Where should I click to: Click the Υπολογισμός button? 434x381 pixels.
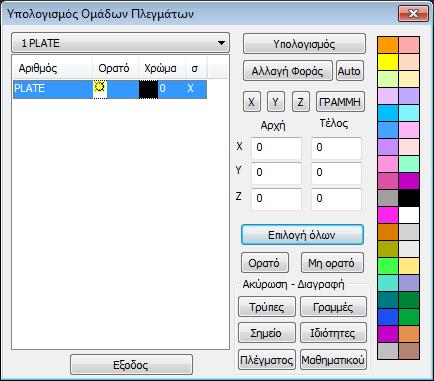[304, 44]
